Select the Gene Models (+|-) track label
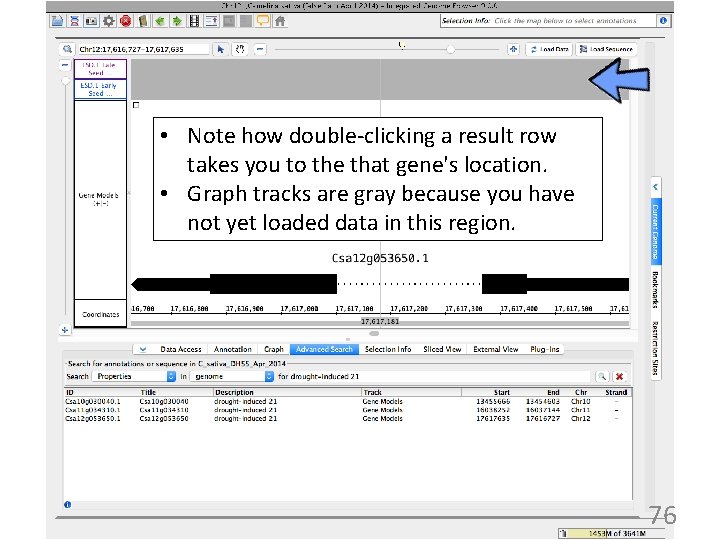This screenshot has height=540, width=720. click(x=100, y=199)
